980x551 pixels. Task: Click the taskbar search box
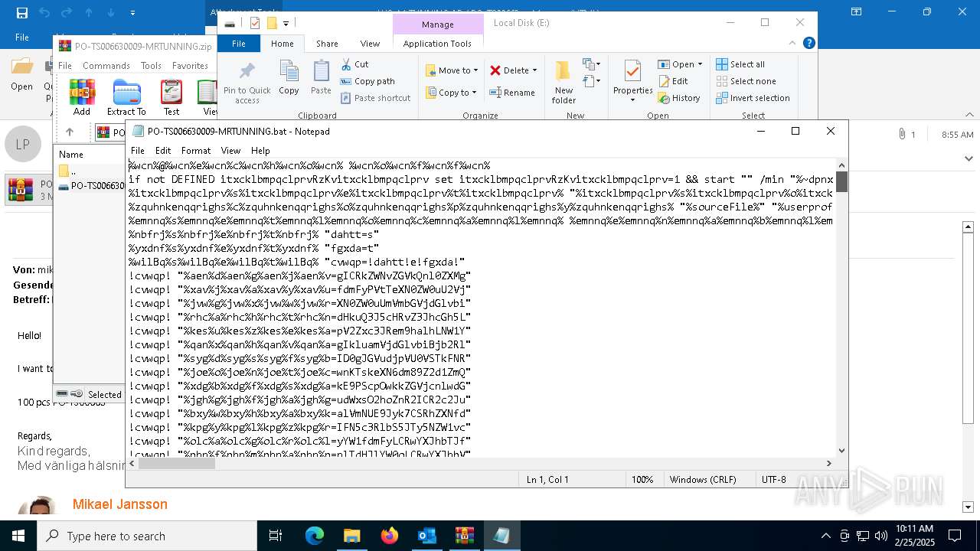click(147, 536)
